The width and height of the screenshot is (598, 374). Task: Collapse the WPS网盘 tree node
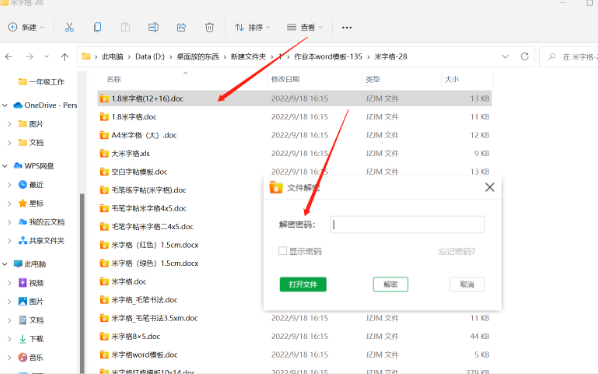tap(5, 166)
